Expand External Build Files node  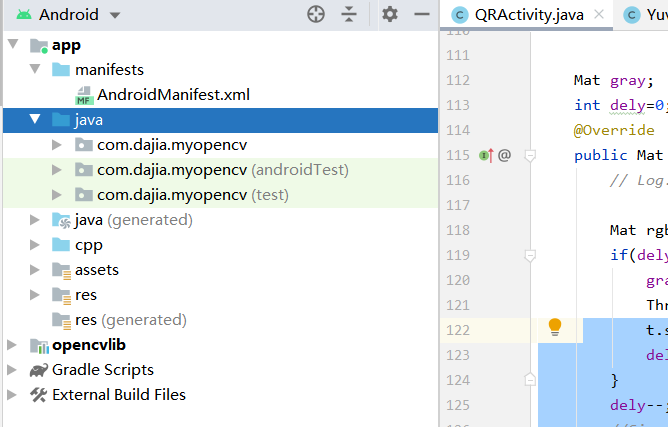(12, 395)
